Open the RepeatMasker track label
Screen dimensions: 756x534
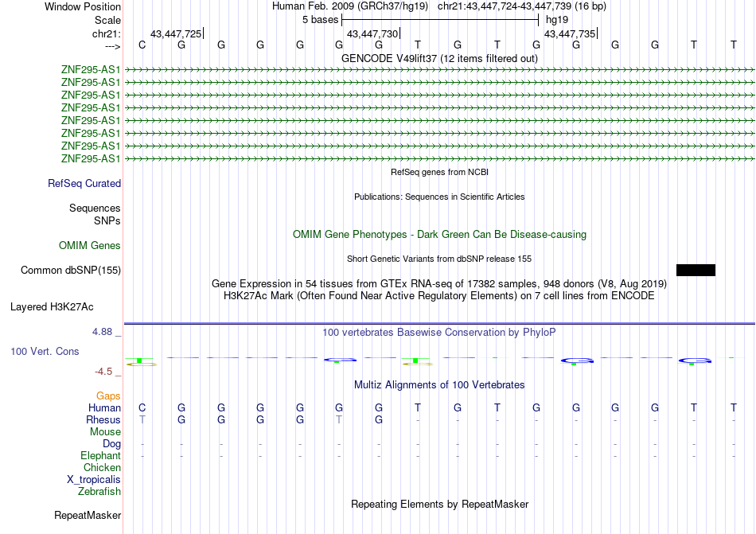coord(88,516)
